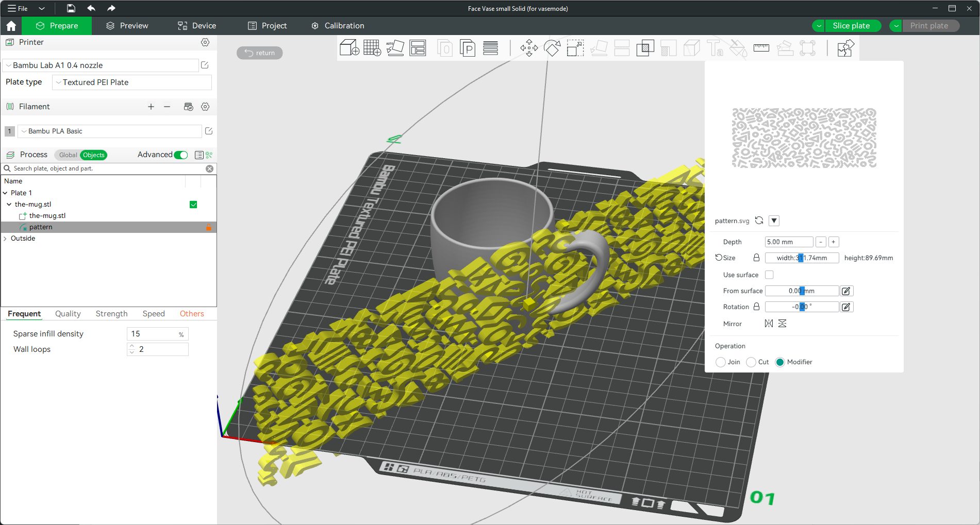This screenshot has width=980, height=525.
Task: Switch Process to Objects
Action: pos(93,155)
